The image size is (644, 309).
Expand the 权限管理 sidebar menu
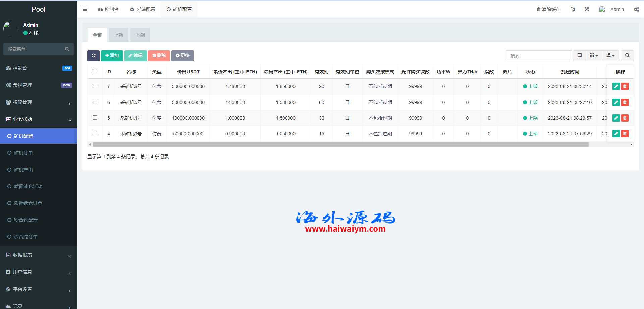click(38, 102)
